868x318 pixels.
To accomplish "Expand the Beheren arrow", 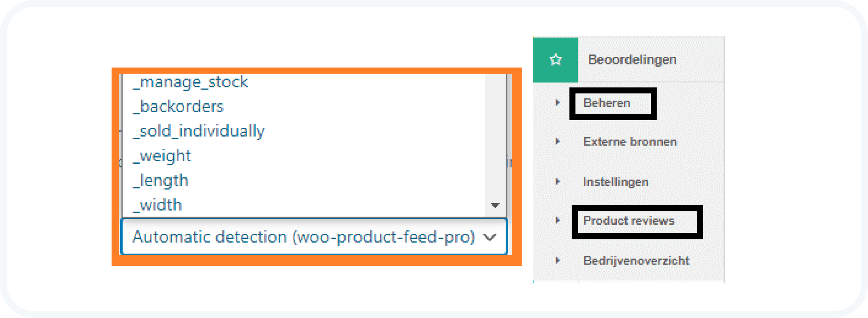I will (x=557, y=103).
